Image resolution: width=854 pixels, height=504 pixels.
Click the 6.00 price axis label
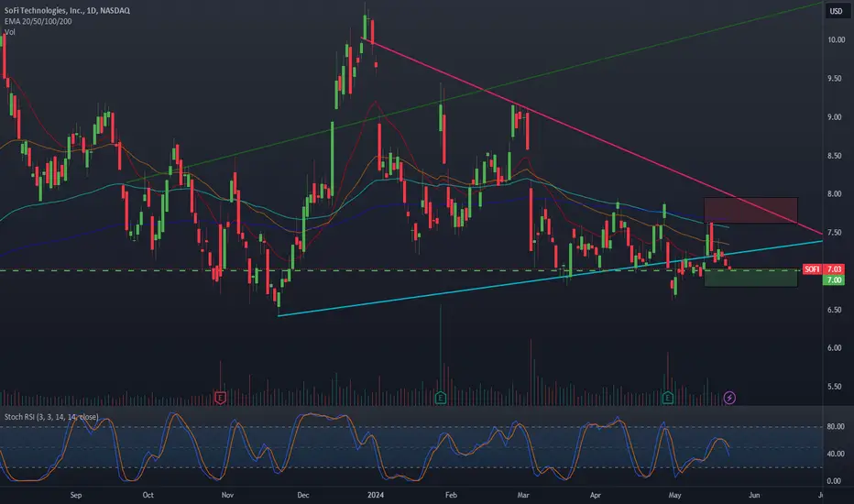point(835,348)
